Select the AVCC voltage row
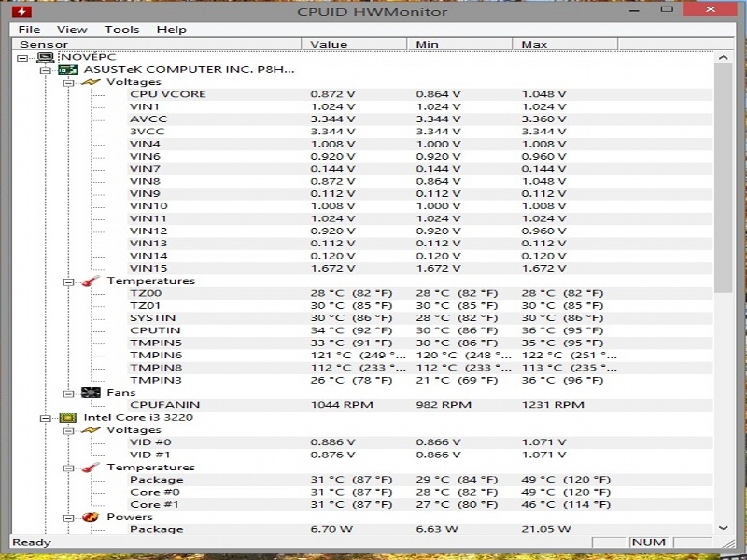This screenshot has width=747, height=560. 420,119
